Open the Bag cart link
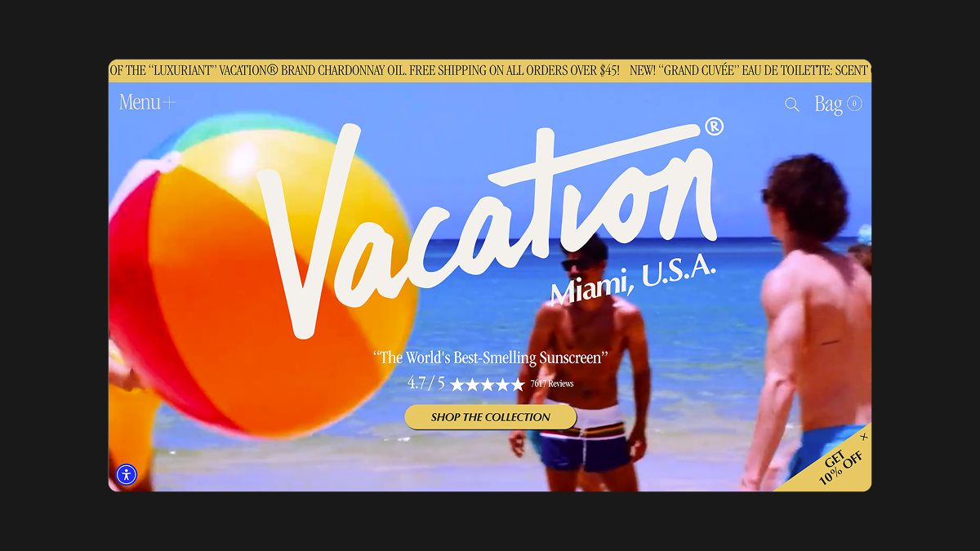 [828, 104]
